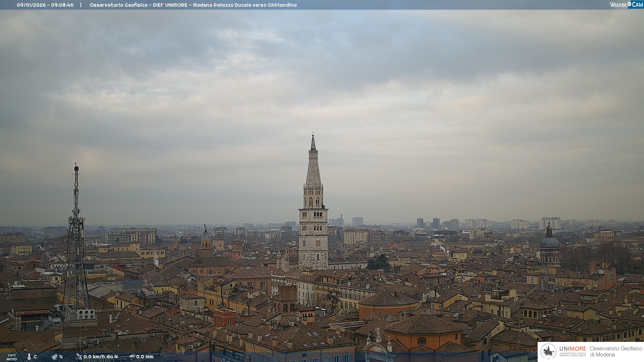Click the rainfall reading 0.0 mm
The width and height of the screenshot is (644, 362).
pyautogui.click(x=145, y=357)
